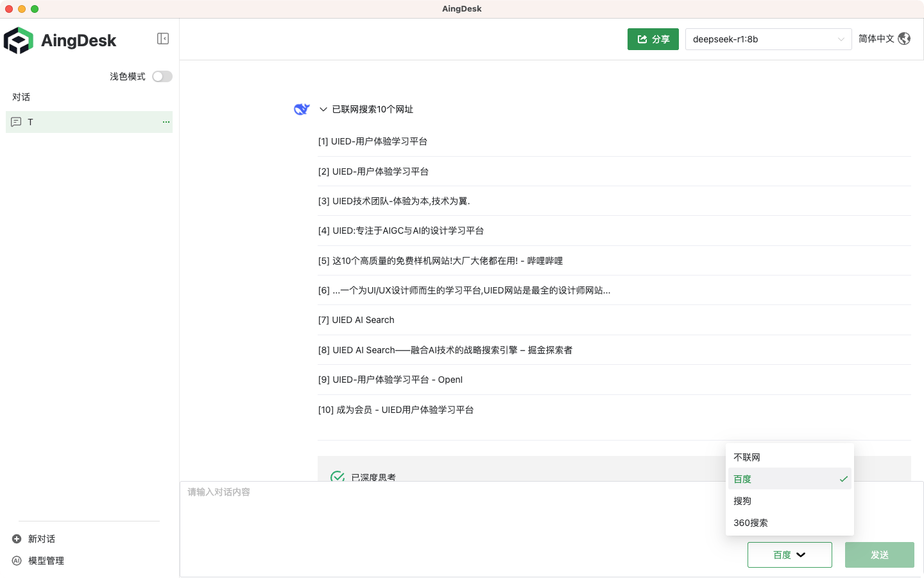Open the 百度 search engine dropdown button
This screenshot has height=578, width=924.
(789, 555)
